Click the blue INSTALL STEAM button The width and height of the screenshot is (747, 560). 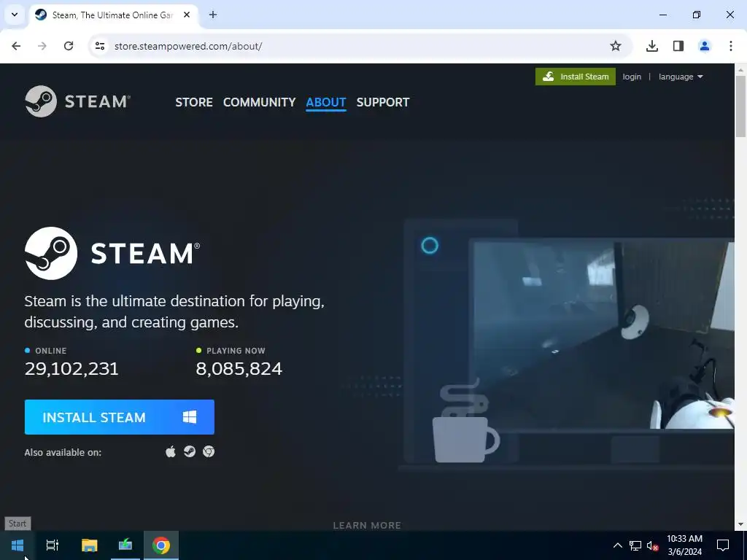tap(120, 417)
